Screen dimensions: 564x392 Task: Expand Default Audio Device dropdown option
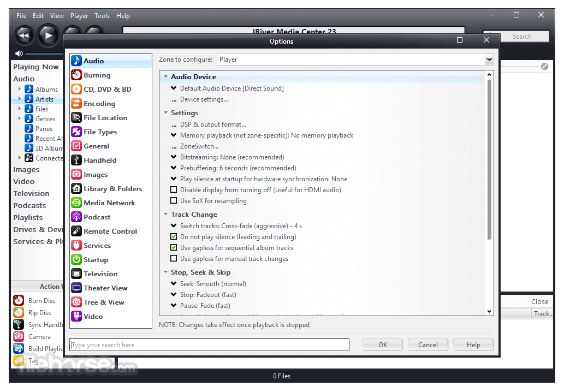(174, 88)
